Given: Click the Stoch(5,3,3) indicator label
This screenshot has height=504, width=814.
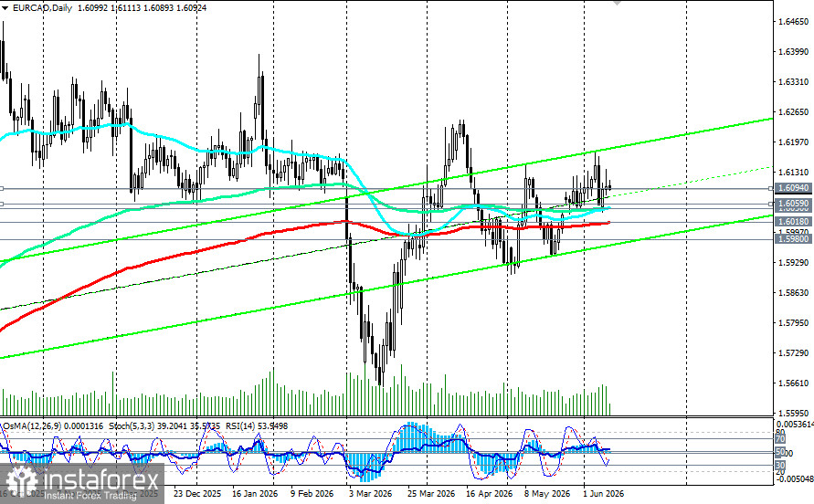Looking at the screenshot, I should pos(132,425).
